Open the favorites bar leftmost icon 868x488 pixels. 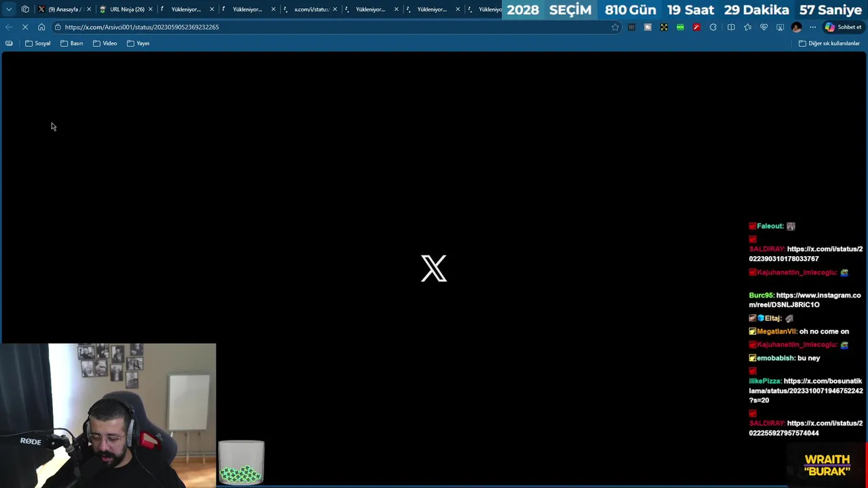tap(9, 43)
